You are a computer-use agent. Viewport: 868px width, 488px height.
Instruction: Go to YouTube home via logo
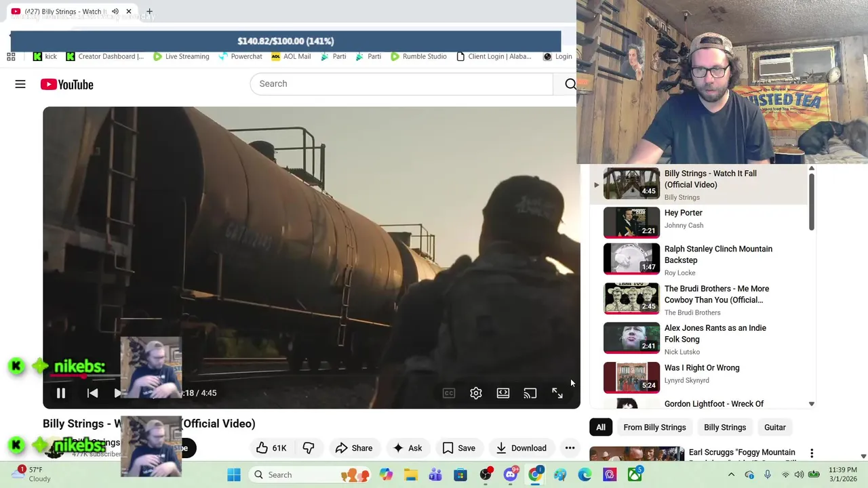coord(66,84)
